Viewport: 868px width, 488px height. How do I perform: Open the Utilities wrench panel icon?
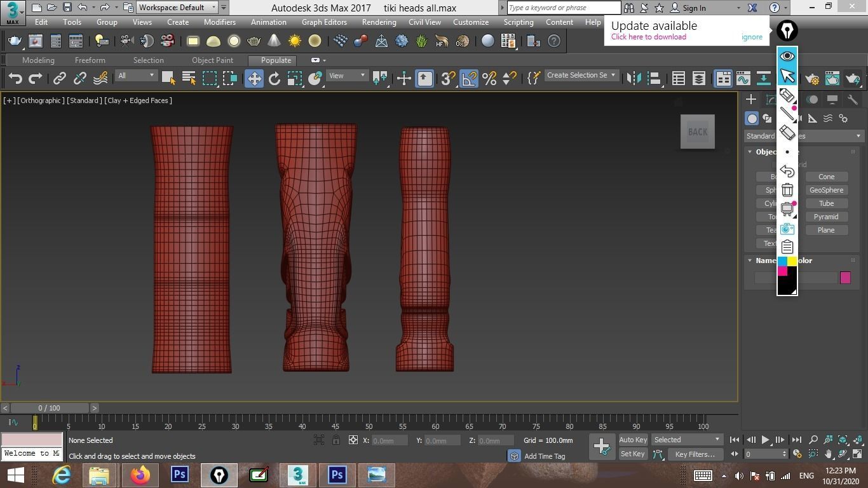click(852, 100)
